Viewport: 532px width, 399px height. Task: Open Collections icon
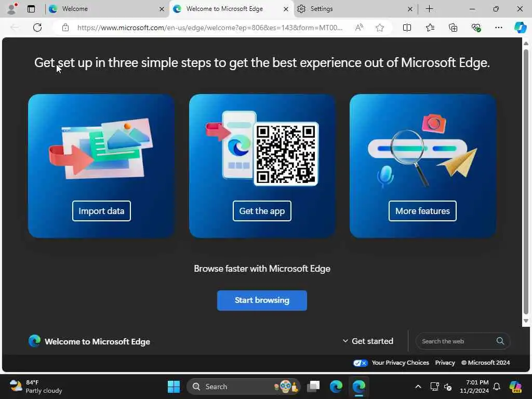pos(453,28)
